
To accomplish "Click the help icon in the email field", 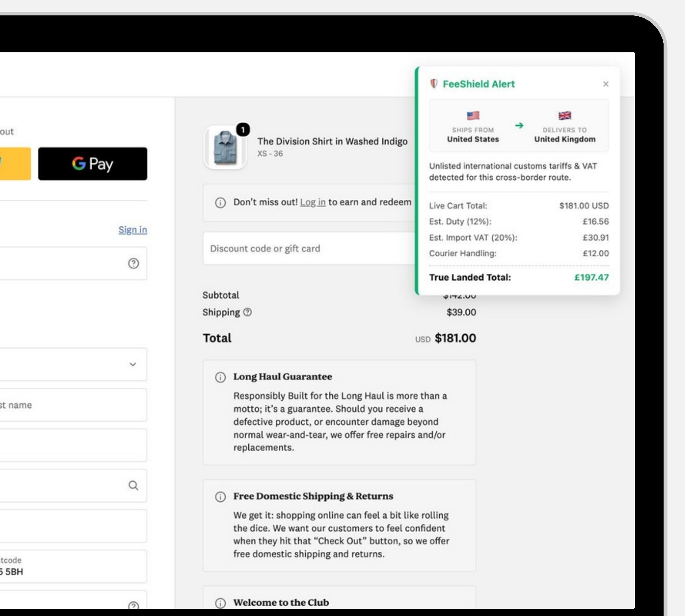I will pos(134,264).
